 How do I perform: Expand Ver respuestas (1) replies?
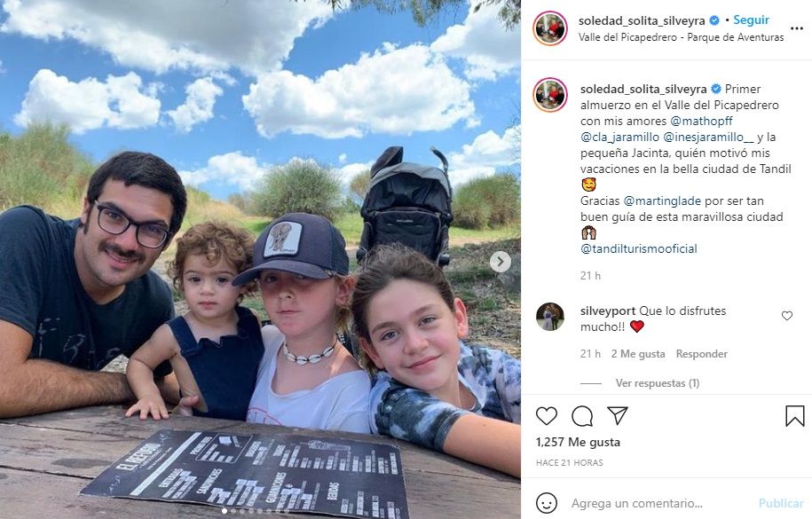tap(658, 383)
